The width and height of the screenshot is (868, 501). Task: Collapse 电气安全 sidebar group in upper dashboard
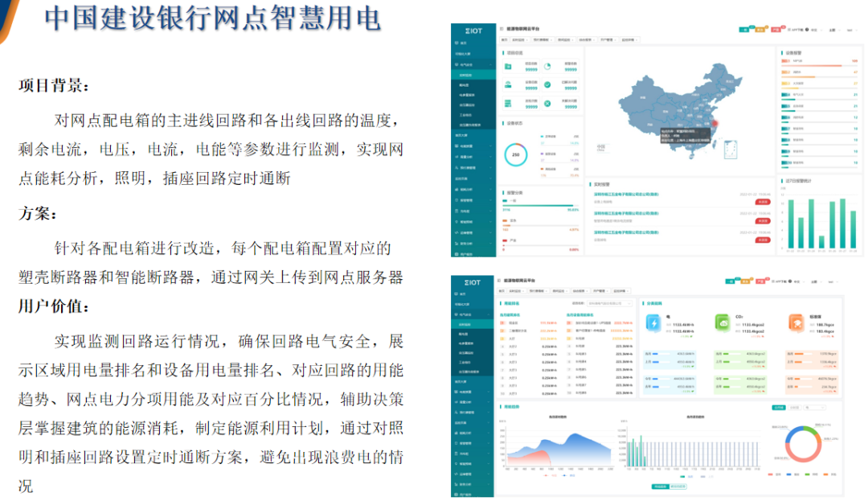point(473,65)
